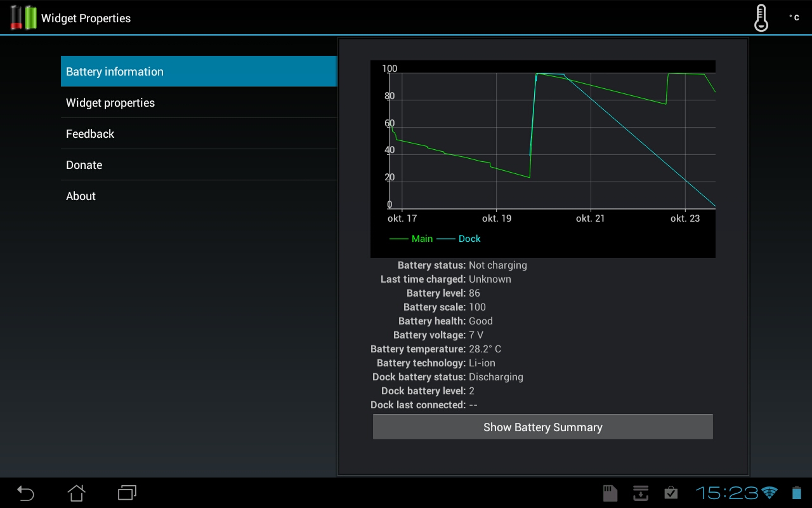Image resolution: width=812 pixels, height=508 pixels.
Task: Open the clock showing 15:23
Action: click(727, 493)
